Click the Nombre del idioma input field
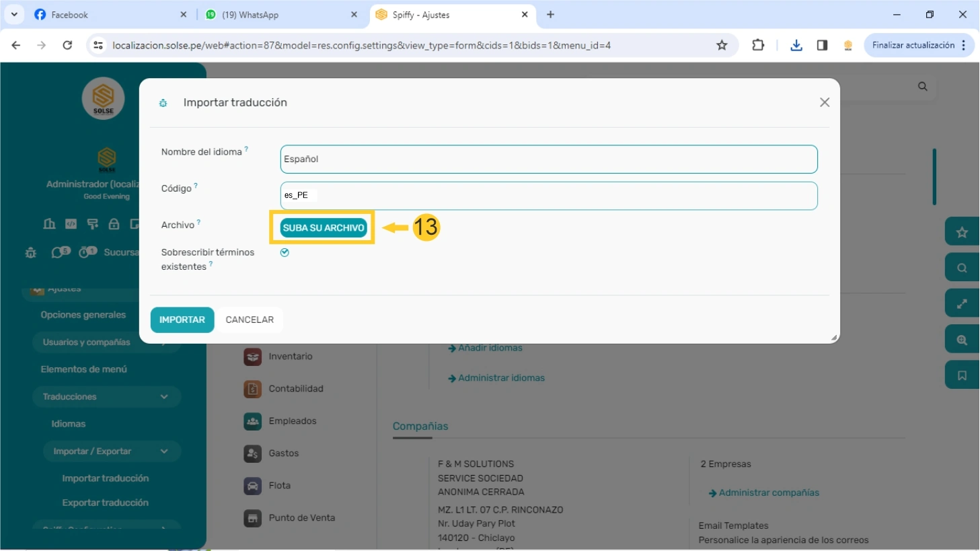Screen dimensions: 980x551 [x=548, y=159]
